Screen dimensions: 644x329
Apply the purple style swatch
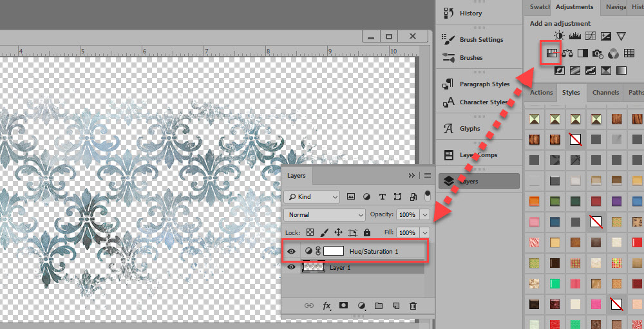[x=616, y=202]
